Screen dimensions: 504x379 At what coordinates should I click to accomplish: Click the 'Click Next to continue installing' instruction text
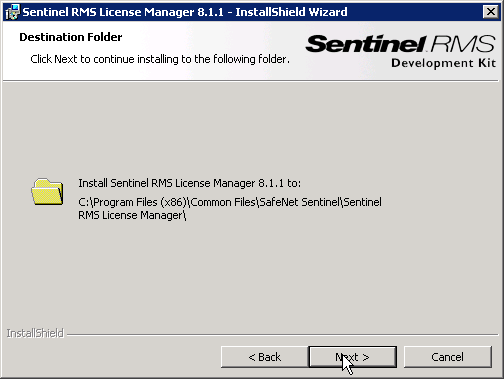coord(160,59)
